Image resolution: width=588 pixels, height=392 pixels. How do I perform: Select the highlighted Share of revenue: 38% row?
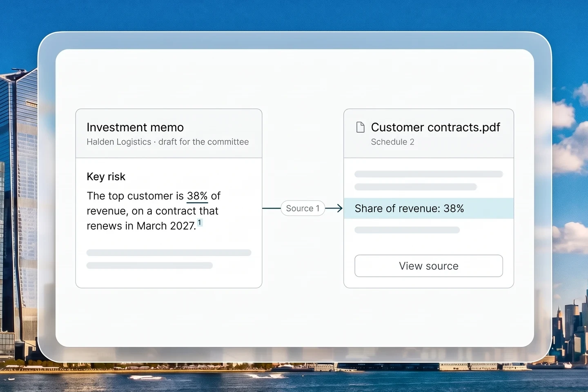[x=428, y=208]
